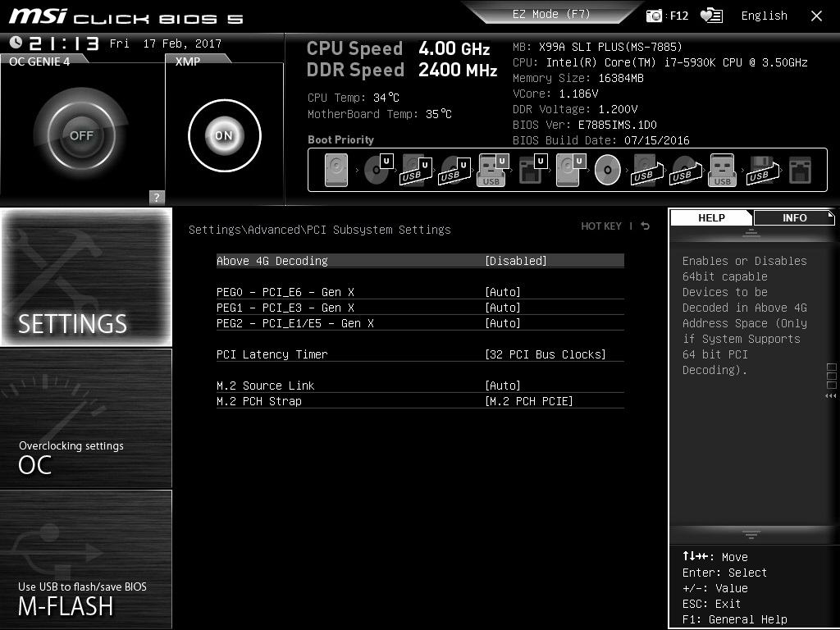Click the OC Genie question mark help icon

(157, 197)
